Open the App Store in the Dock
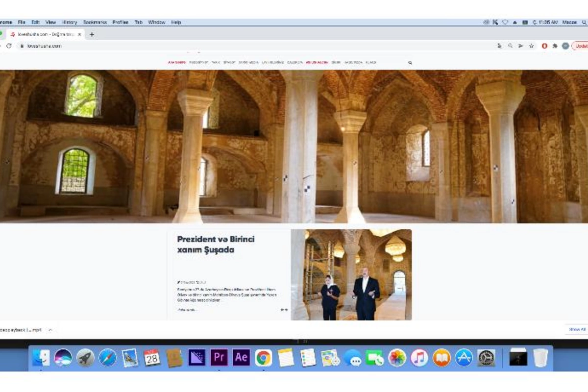 coord(464,358)
